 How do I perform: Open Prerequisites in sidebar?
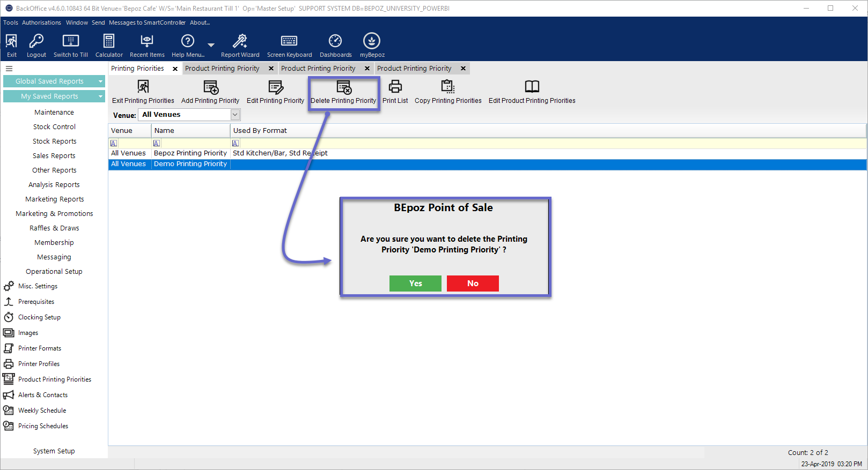[x=36, y=302]
